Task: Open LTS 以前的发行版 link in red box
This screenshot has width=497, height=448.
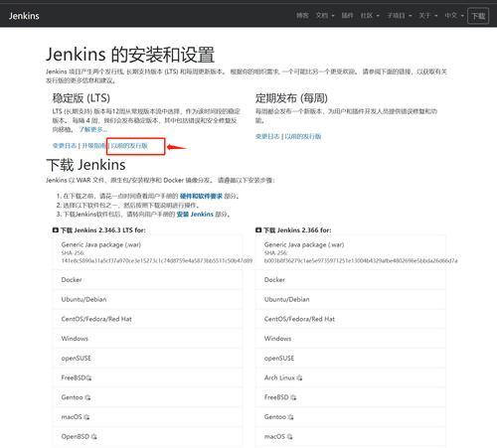Action: click(129, 146)
